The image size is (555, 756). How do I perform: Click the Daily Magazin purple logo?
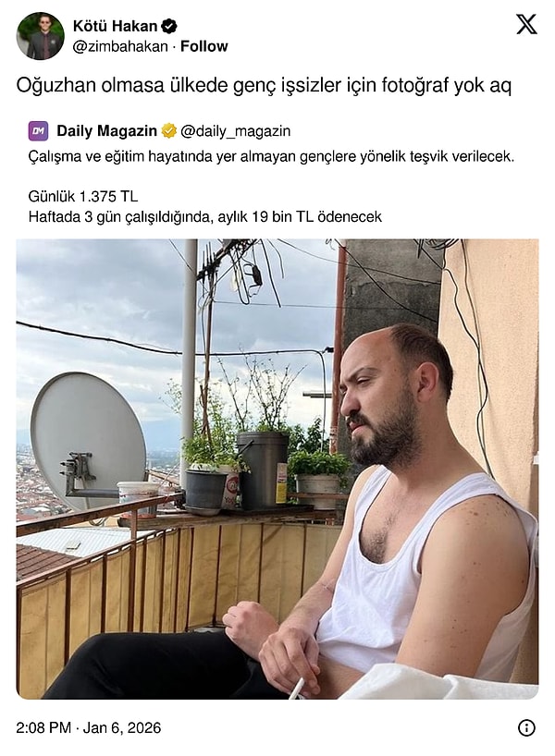[x=38, y=130]
